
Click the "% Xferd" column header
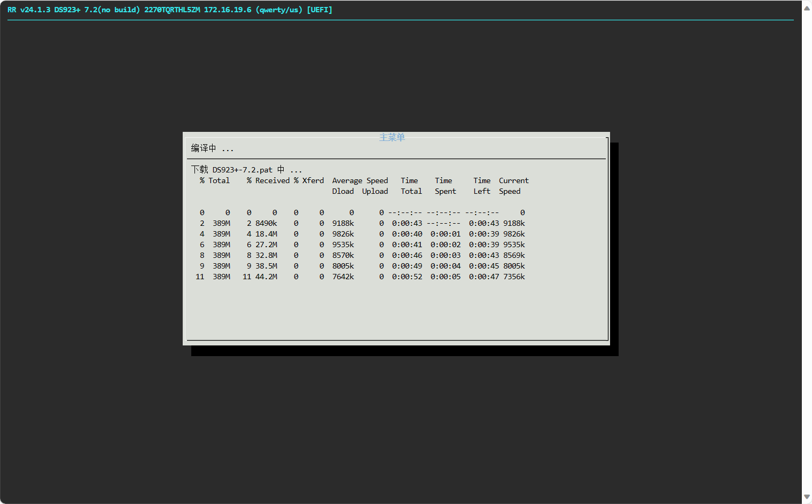[309, 180]
